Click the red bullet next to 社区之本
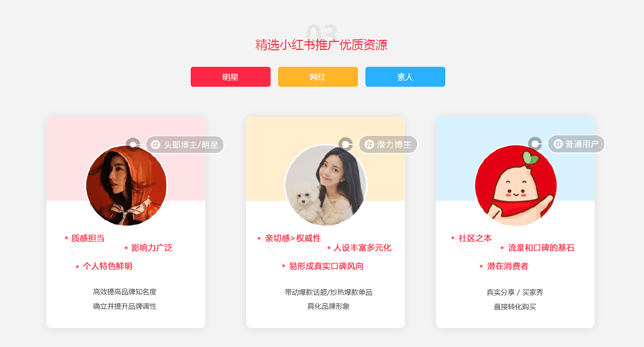 453,238
